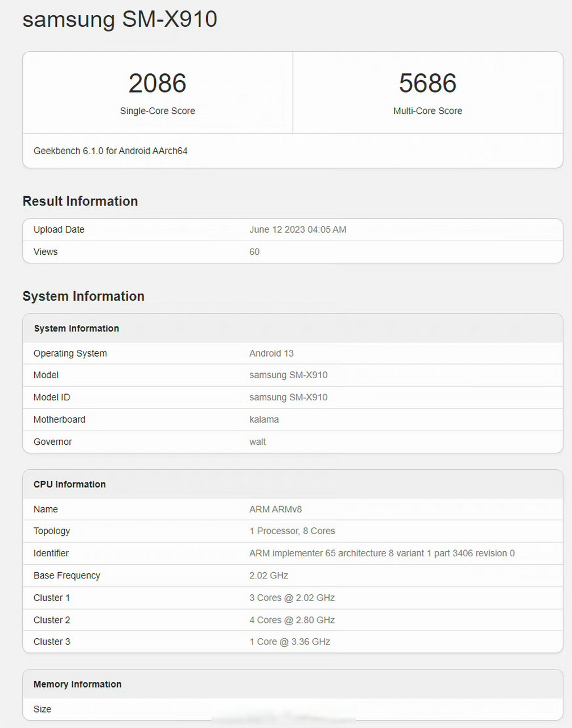This screenshot has width=572, height=728.
Task: Click the Memory Information section header
Action: point(77,684)
